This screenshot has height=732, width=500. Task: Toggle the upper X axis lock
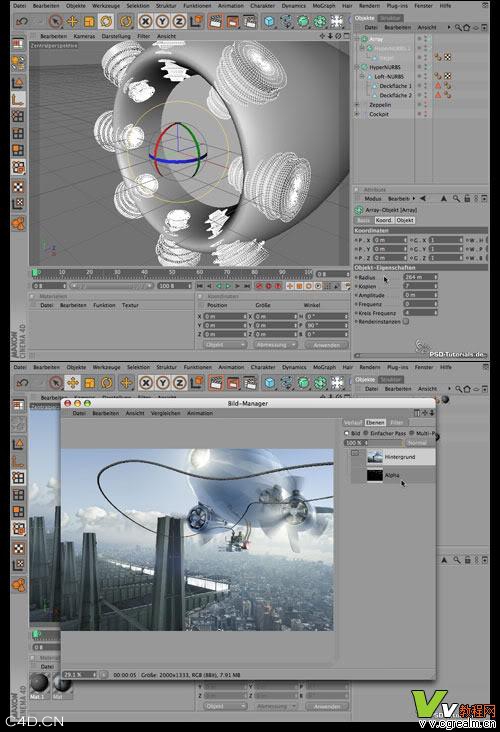coord(146,21)
